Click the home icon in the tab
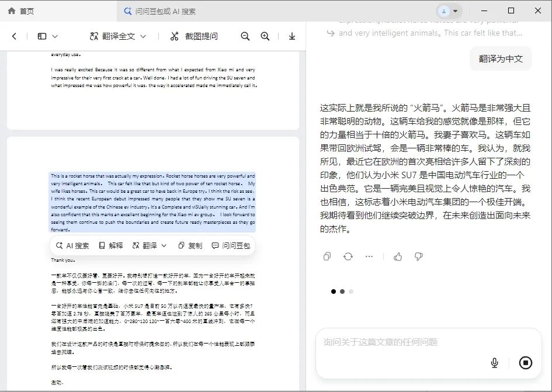The width and height of the screenshot is (552, 392). 12,11
